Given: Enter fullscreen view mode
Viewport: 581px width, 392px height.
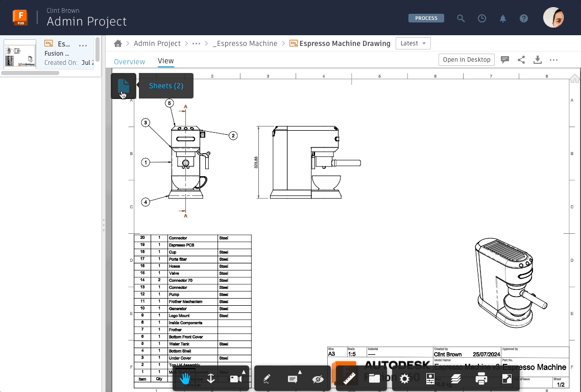Looking at the screenshot, I should click(506, 378).
